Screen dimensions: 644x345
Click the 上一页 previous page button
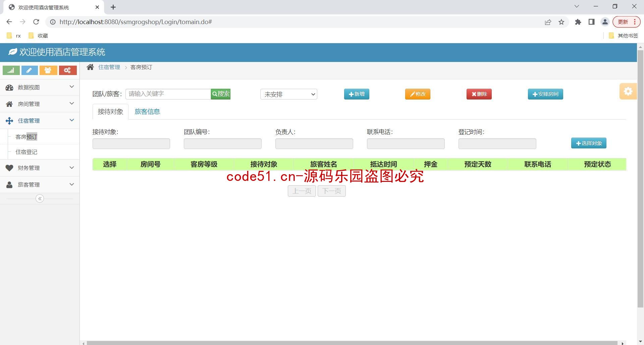pyautogui.click(x=302, y=191)
